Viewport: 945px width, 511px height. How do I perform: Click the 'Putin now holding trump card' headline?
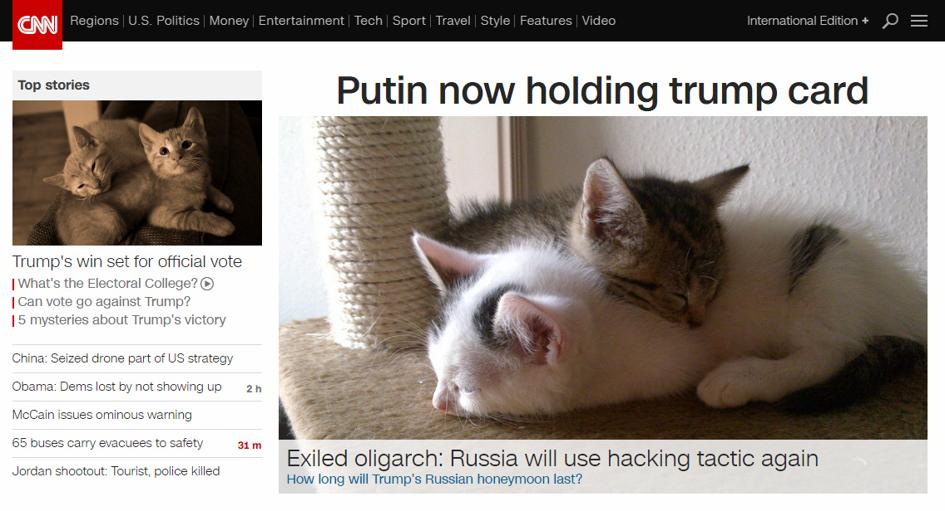point(602,90)
